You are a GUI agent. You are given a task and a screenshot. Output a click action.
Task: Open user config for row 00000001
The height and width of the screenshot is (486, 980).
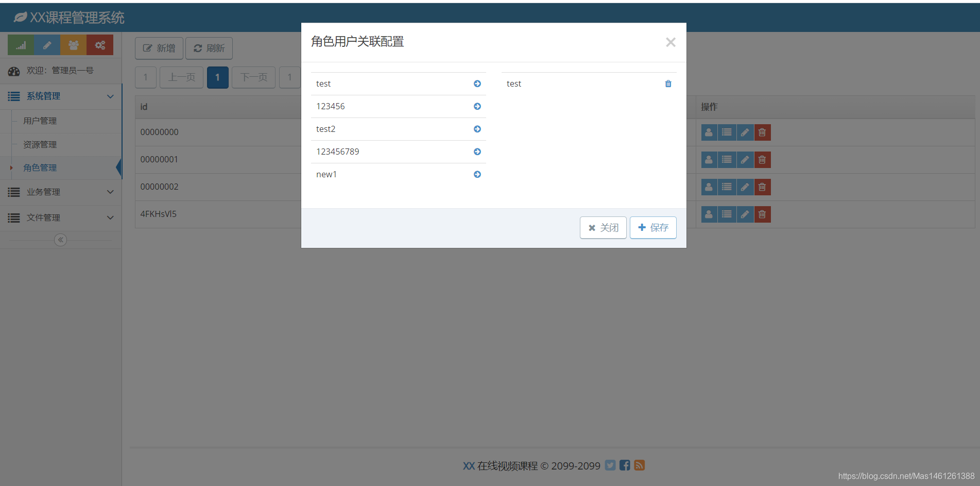[709, 160]
